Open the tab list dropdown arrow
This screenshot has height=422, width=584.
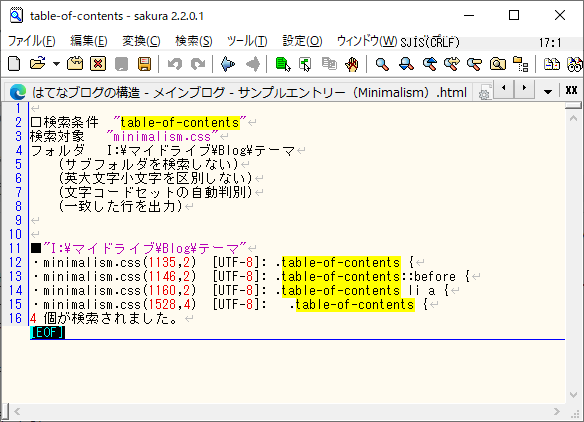[x=548, y=91]
